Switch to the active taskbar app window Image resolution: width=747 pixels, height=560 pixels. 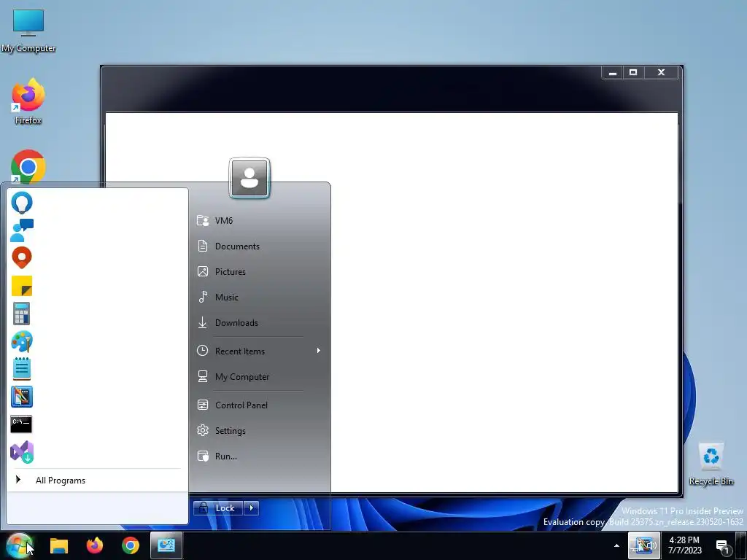166,545
